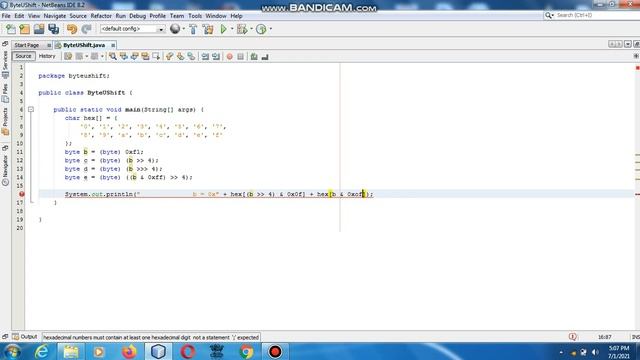Image resolution: width=640 pixels, height=360 pixels.
Task: Close the ByteUShift.java tab
Action: click(x=113, y=45)
